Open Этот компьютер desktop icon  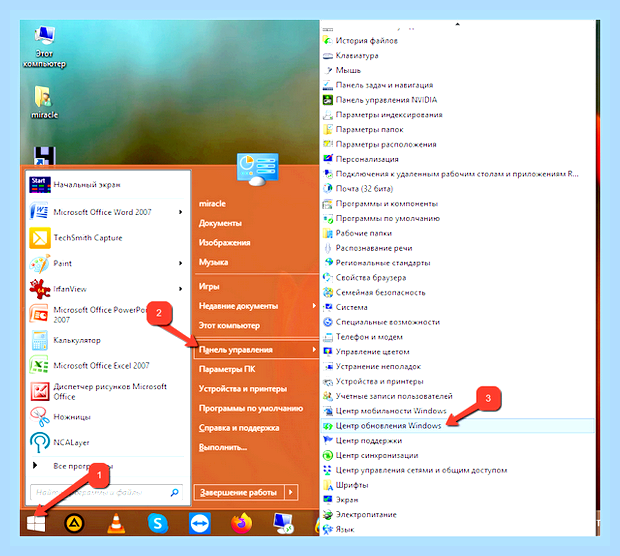tap(44, 46)
